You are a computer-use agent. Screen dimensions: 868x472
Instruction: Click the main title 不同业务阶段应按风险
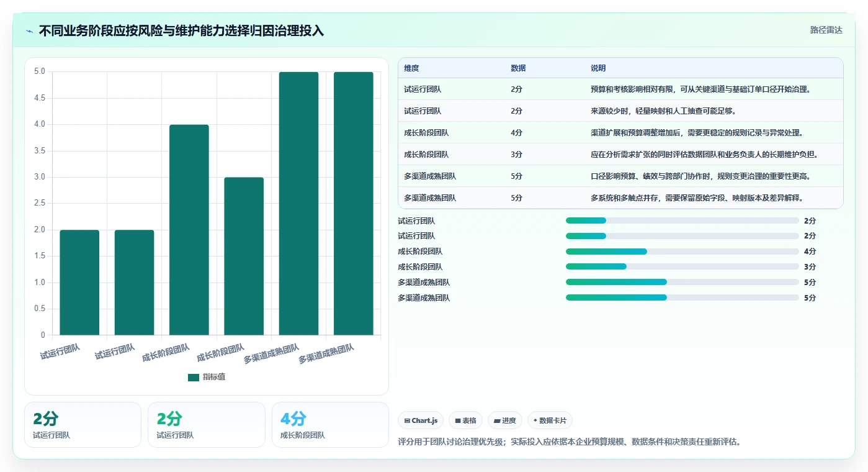point(181,31)
